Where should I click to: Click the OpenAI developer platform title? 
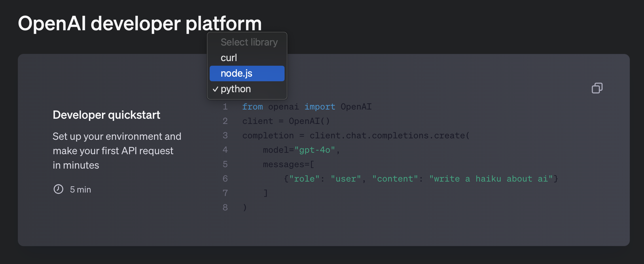(140, 23)
